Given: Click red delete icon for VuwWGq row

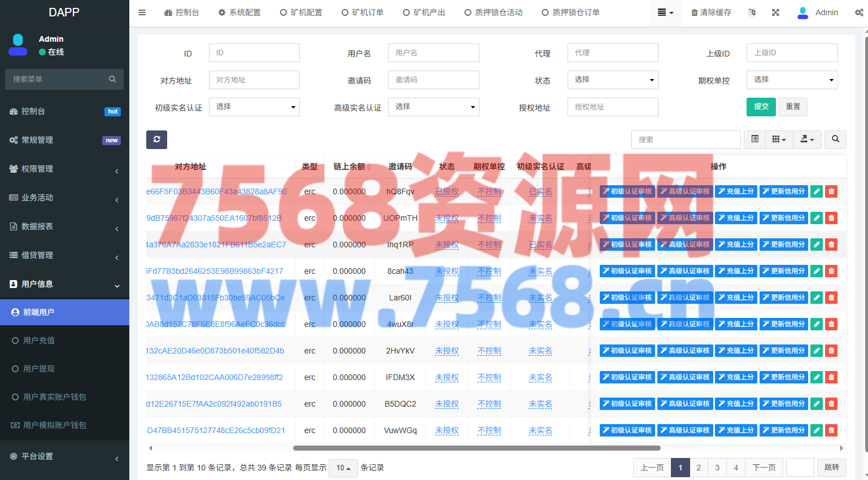Looking at the screenshot, I should coord(831,430).
